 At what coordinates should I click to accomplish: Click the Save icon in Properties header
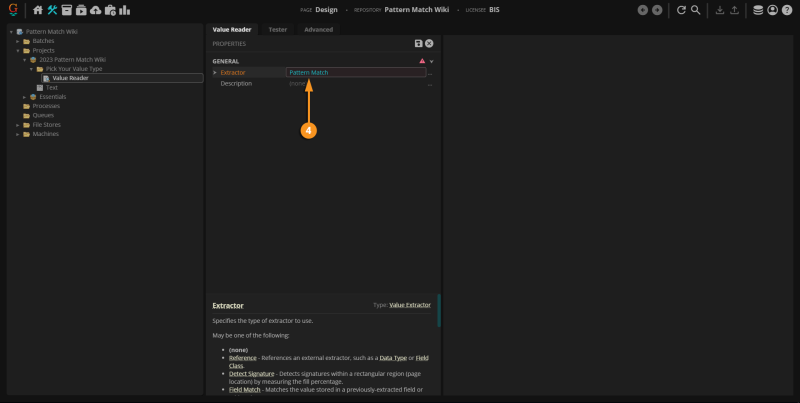tap(418, 44)
